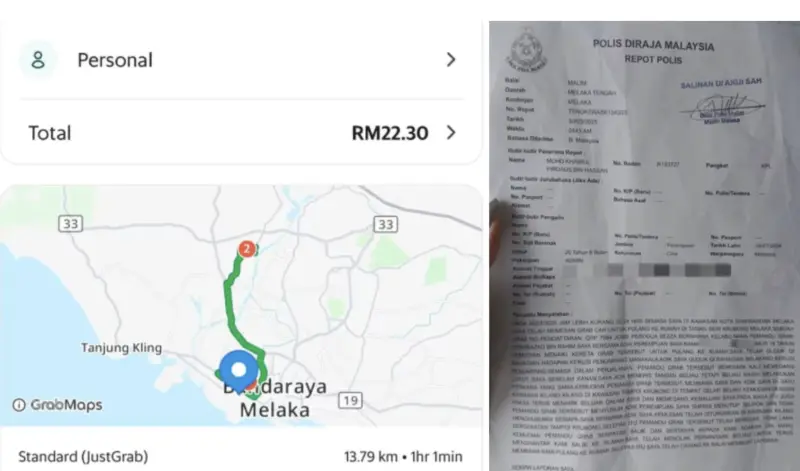800x471 pixels.
Task: Select the red stop 2 map marker
Action: click(x=247, y=249)
